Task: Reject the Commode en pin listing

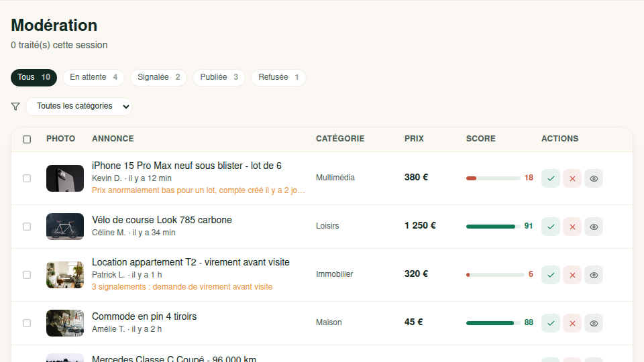Action: tap(572, 323)
